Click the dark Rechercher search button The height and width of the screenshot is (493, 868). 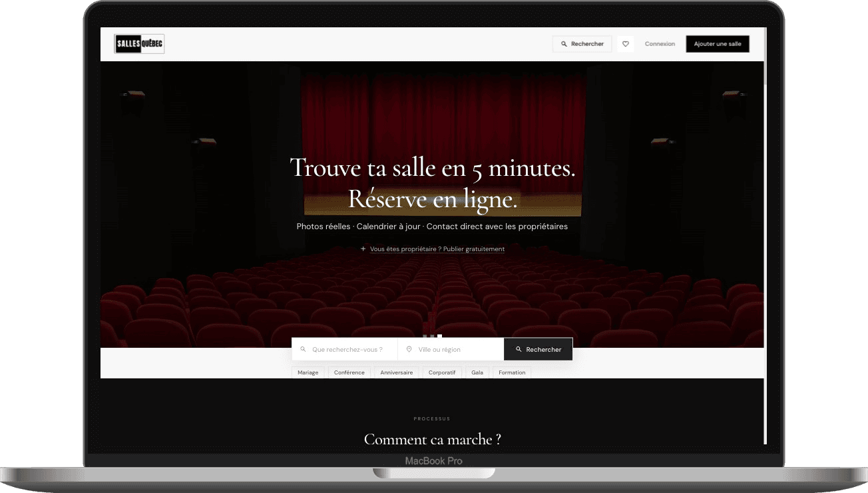tap(538, 349)
